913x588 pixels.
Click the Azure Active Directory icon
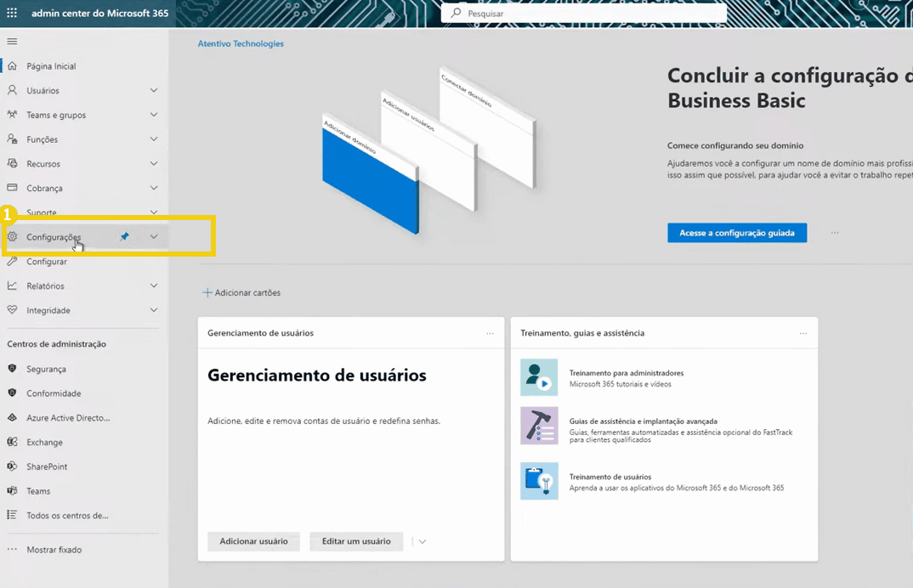coord(12,417)
